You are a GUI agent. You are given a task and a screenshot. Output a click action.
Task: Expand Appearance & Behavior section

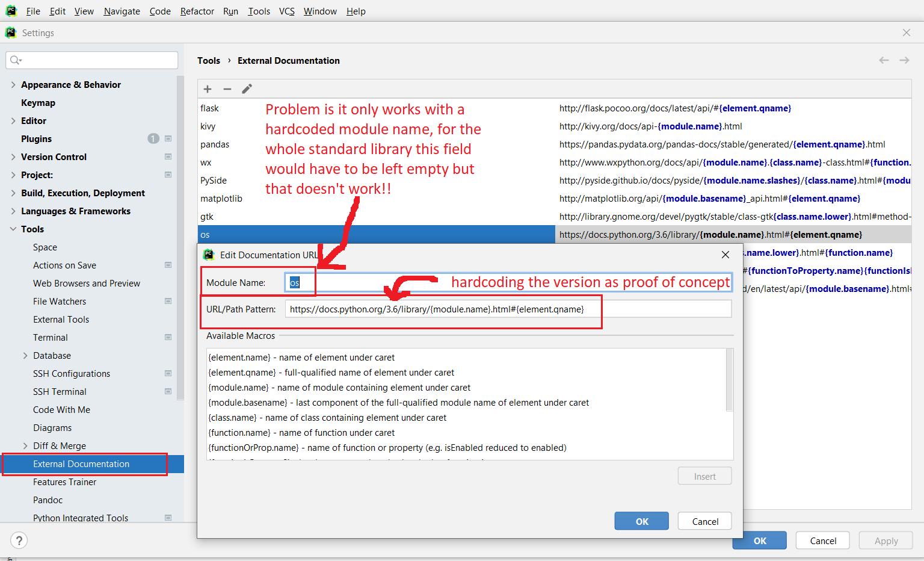click(13, 85)
